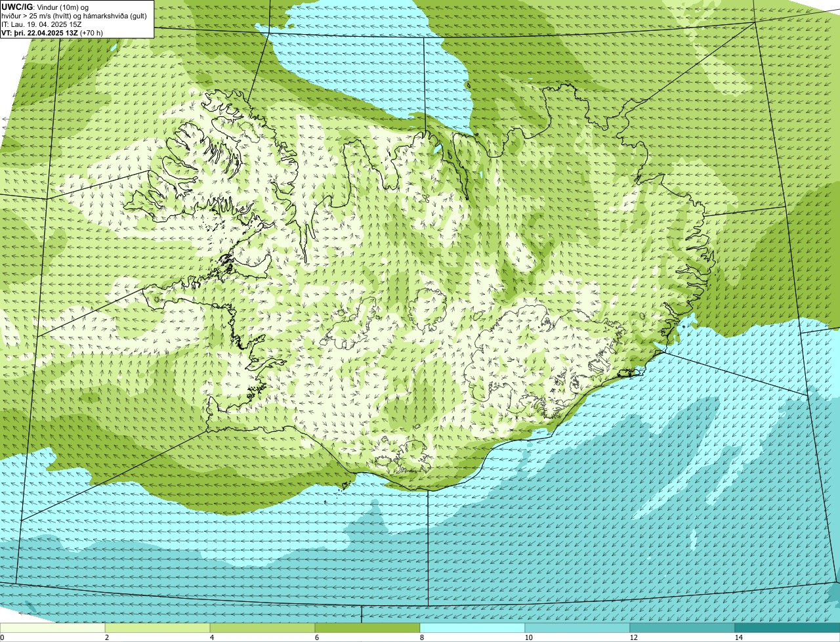
Task: Click the '4' label on the colour scale
Action: click(211, 637)
